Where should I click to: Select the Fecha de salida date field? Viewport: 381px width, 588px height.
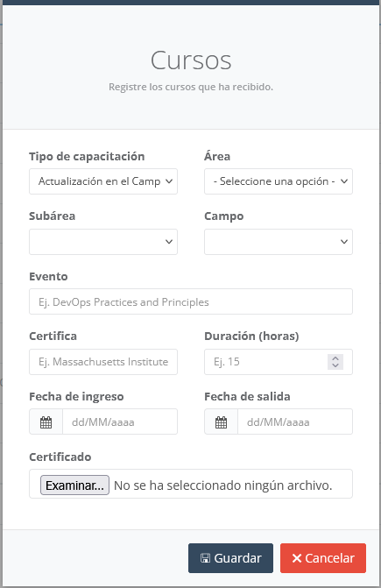pyautogui.click(x=295, y=422)
